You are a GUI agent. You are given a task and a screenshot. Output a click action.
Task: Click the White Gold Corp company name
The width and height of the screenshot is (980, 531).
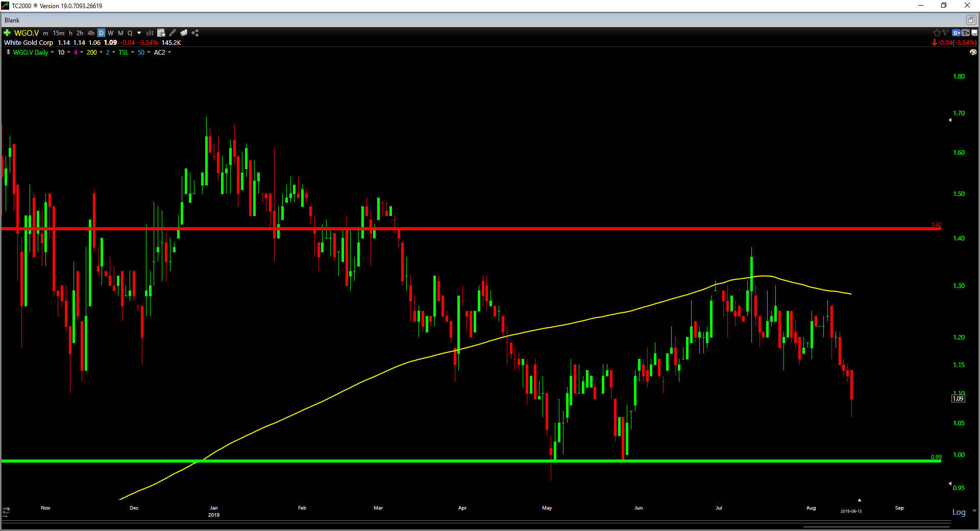(29, 43)
